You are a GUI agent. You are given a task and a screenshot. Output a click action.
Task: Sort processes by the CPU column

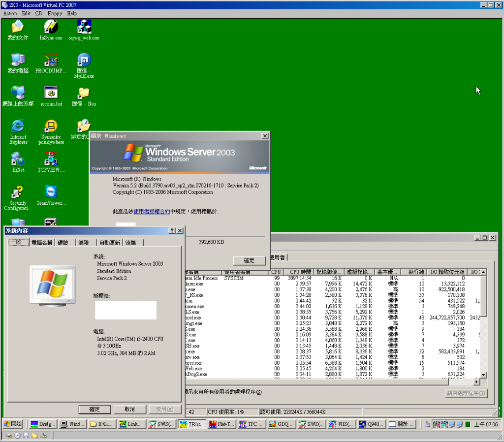(x=276, y=272)
